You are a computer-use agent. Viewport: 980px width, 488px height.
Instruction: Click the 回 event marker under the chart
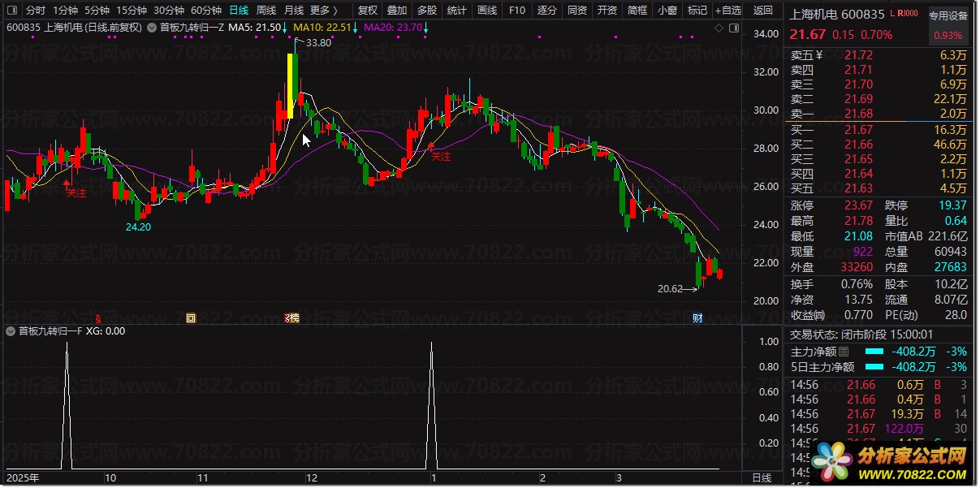[191, 317]
